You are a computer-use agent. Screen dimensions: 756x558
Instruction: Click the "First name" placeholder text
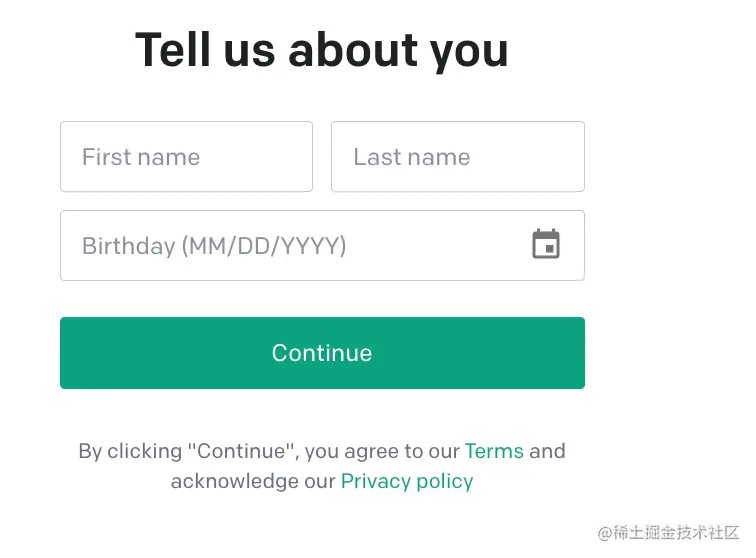[141, 157]
